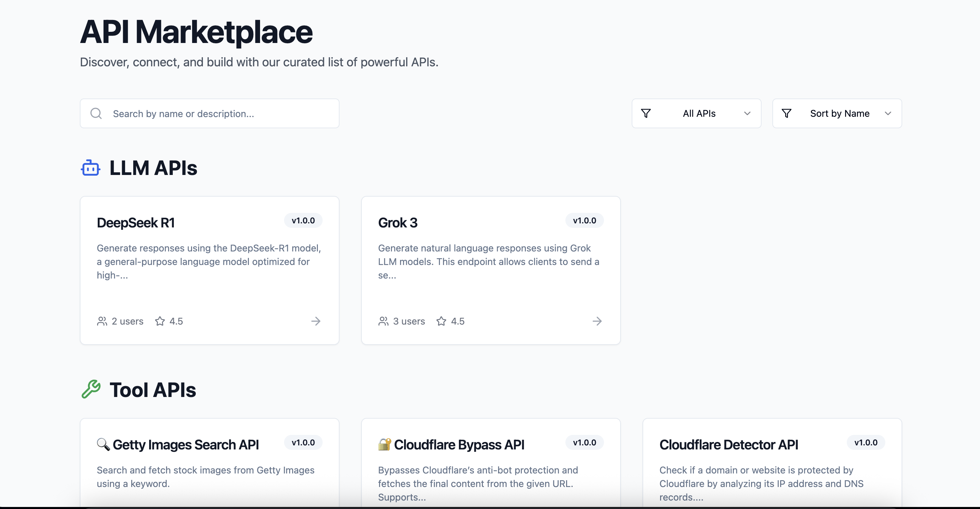This screenshot has height=509, width=980.
Task: Click the 'Discover, connect, and build' subtitle
Action: click(259, 62)
